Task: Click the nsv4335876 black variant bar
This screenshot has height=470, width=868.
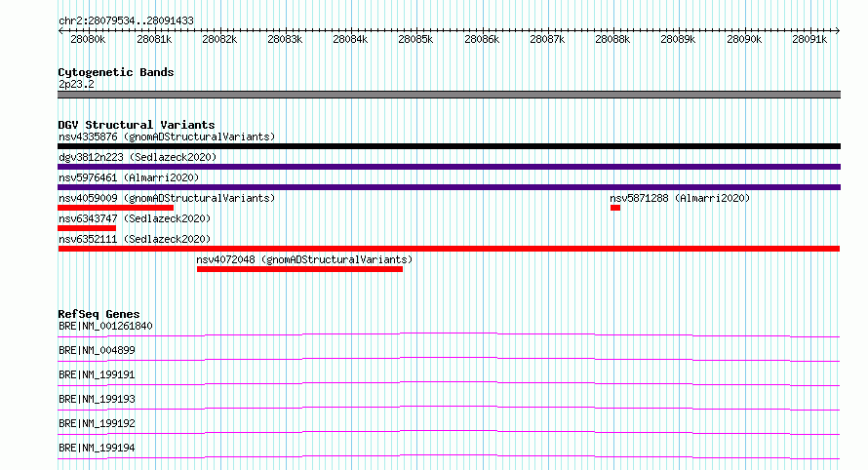Action: click(x=449, y=146)
